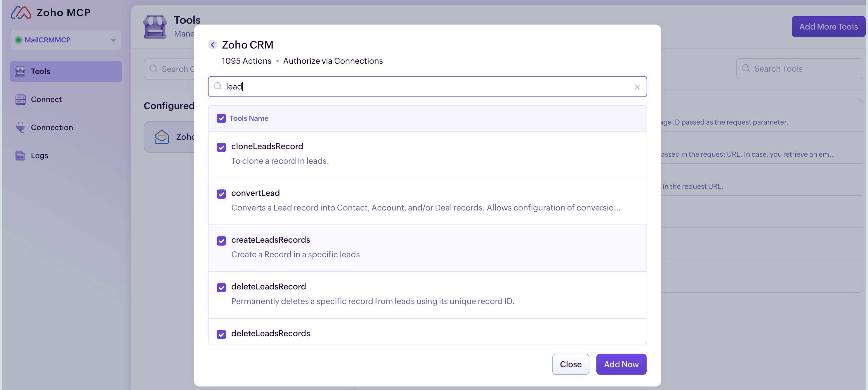Image resolution: width=868 pixels, height=390 pixels.
Task: Open the Logs section
Action: pos(66,155)
